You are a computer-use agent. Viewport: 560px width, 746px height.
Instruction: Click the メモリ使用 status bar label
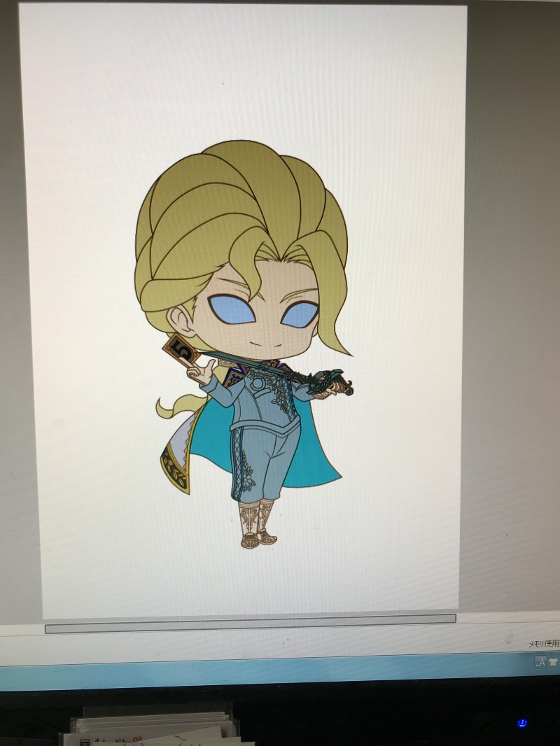(544, 644)
